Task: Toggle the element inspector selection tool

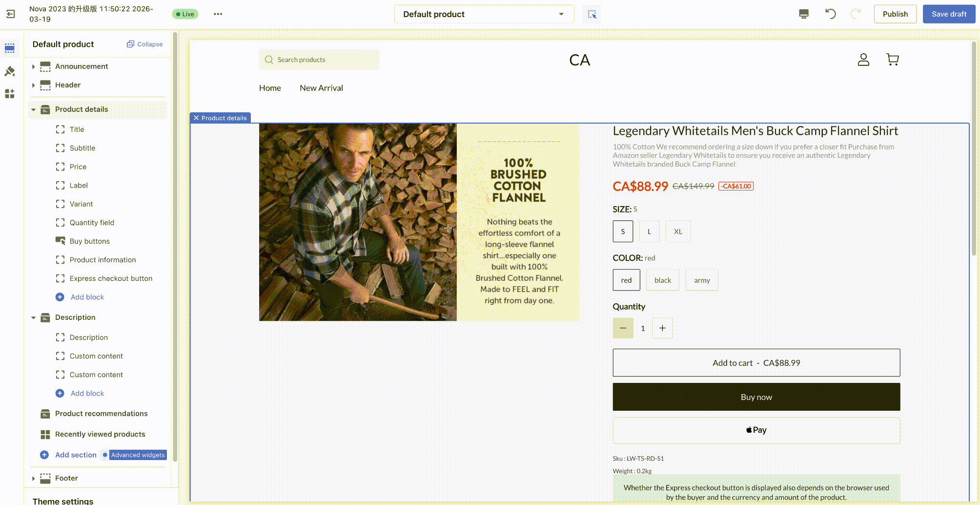Action: click(x=592, y=14)
